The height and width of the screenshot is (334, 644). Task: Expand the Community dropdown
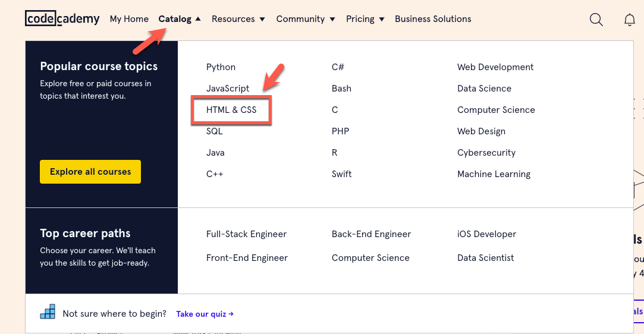(x=306, y=19)
